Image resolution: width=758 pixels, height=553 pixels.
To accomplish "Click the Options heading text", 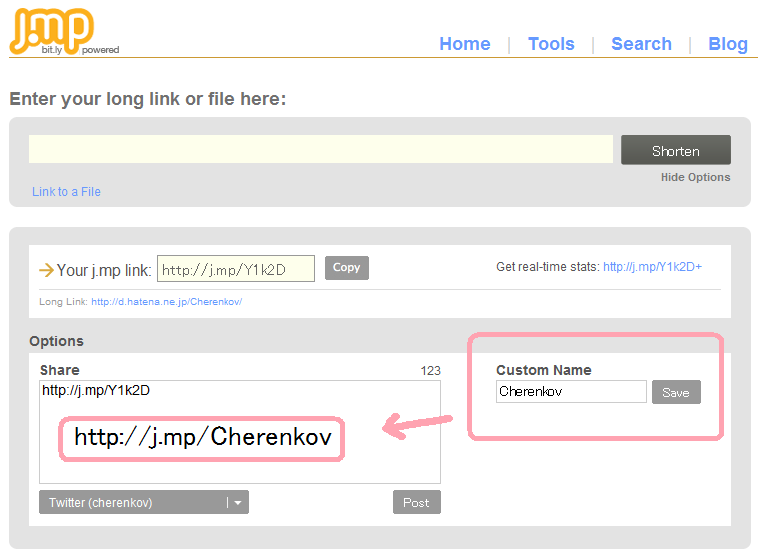I will pyautogui.click(x=57, y=341).
